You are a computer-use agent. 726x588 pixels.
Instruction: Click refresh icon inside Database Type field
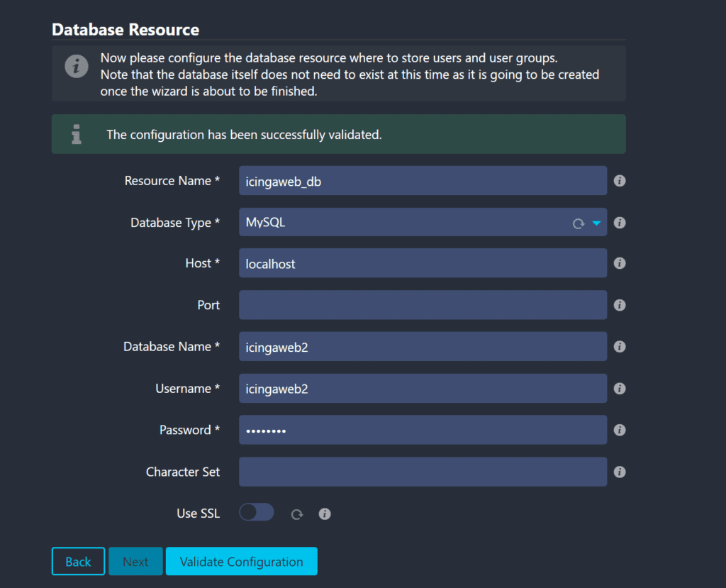pyautogui.click(x=579, y=223)
